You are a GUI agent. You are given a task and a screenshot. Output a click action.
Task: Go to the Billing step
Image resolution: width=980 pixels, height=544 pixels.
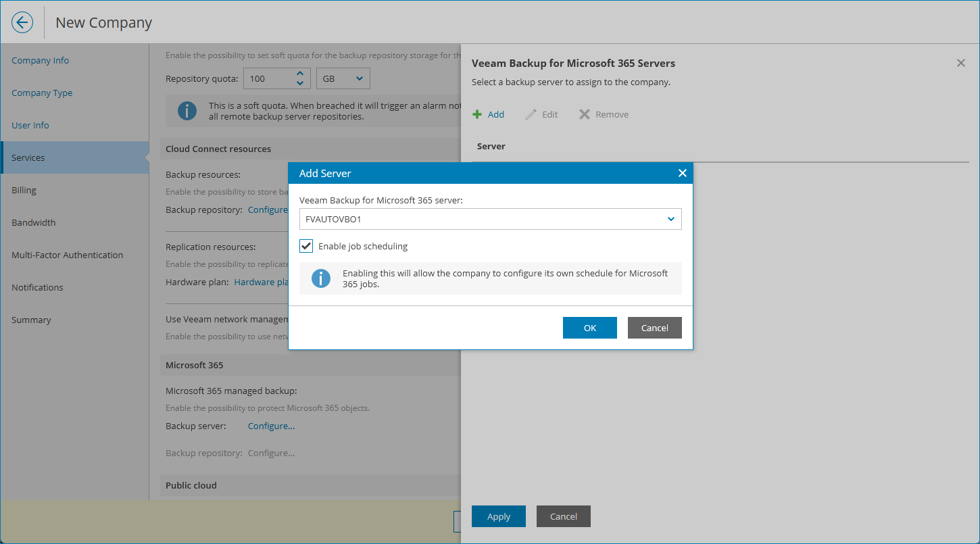point(24,190)
